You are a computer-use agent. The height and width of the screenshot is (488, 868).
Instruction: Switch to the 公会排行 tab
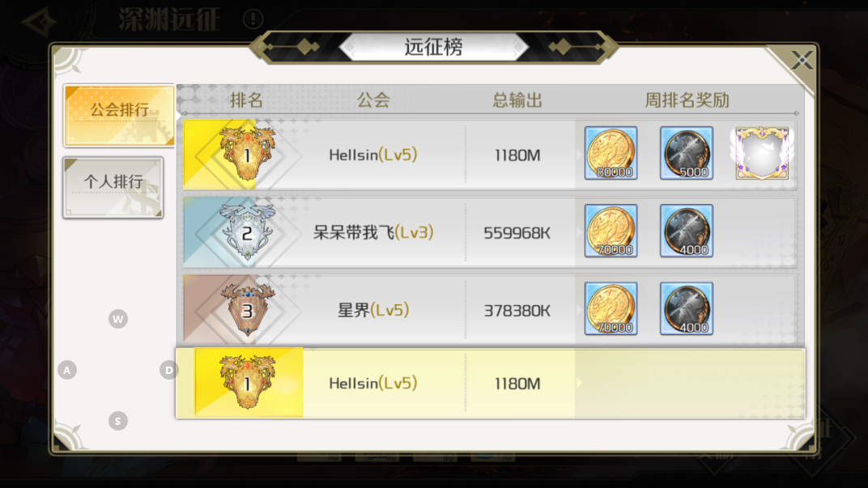click(119, 116)
